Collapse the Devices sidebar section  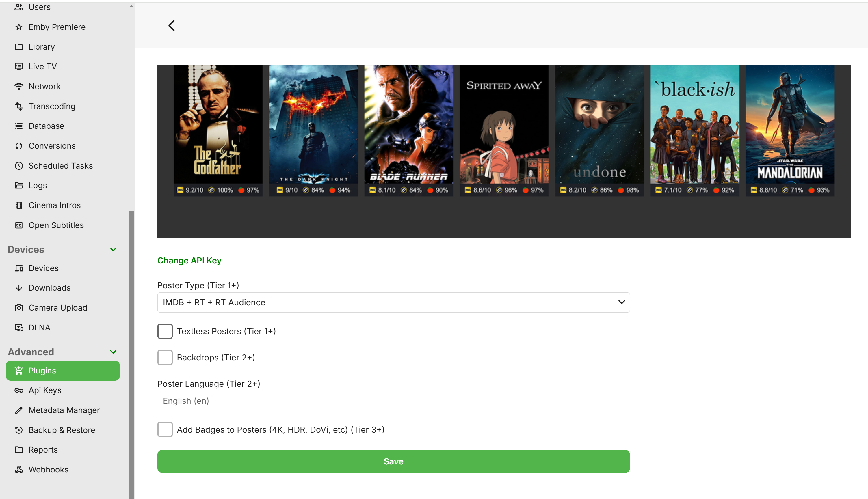pos(113,249)
